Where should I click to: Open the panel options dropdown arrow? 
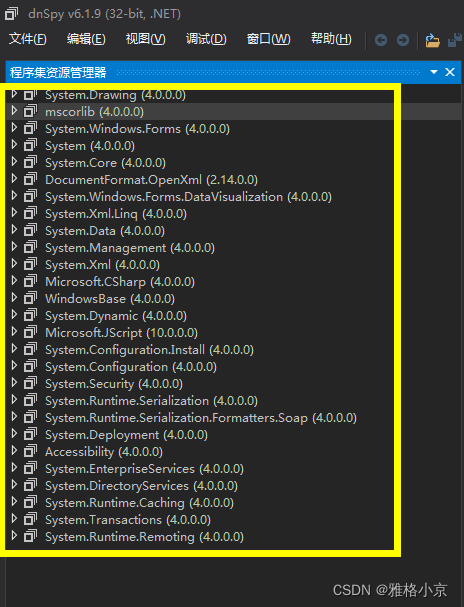434,72
